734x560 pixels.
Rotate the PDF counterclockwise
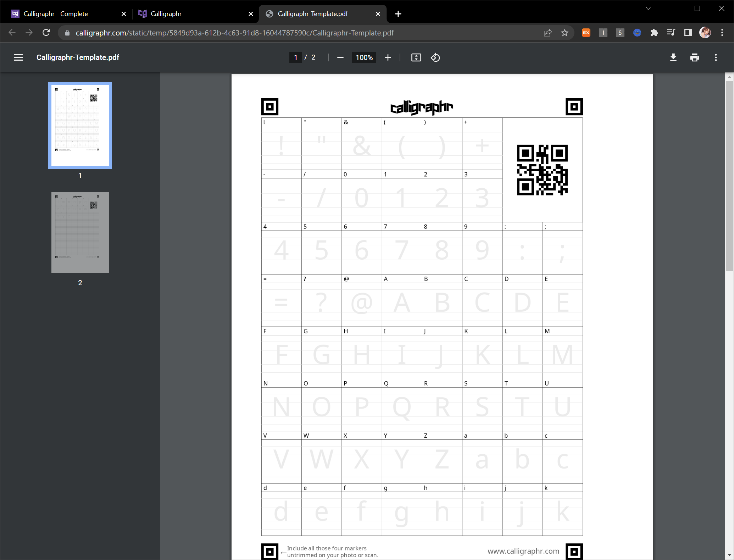pyautogui.click(x=435, y=57)
